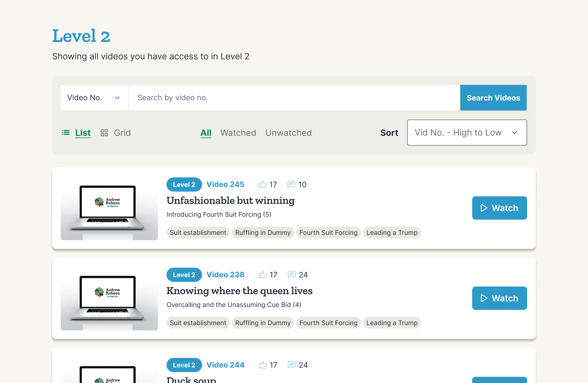Click thumbs-up icon on Video 238
Viewport: 588px width, 383px height.
[262, 274]
